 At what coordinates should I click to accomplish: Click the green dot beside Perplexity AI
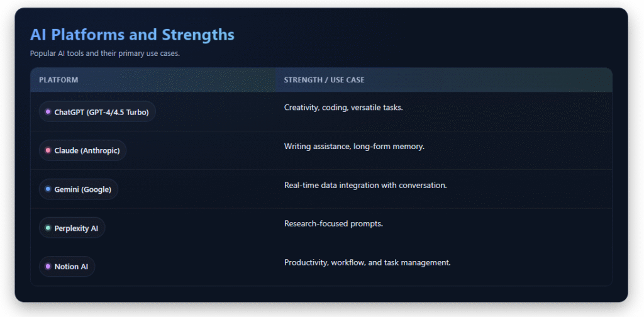click(x=48, y=228)
